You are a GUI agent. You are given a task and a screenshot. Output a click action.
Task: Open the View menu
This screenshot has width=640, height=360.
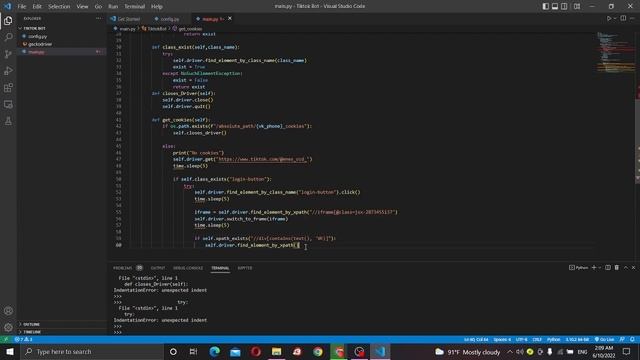82,7
